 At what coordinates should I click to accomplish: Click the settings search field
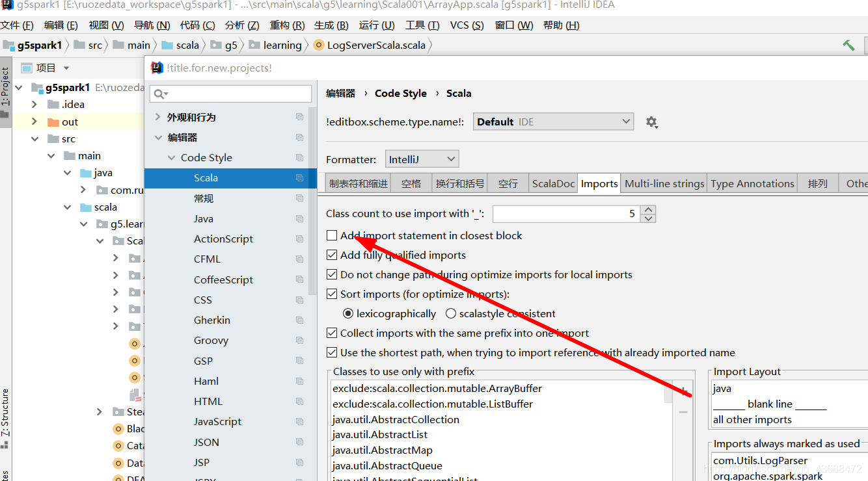(x=231, y=94)
